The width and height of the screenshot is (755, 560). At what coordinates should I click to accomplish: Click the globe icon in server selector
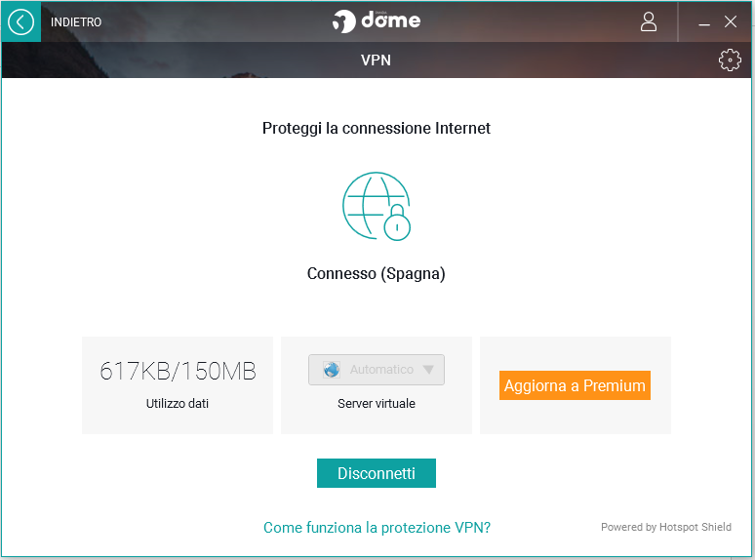331,370
